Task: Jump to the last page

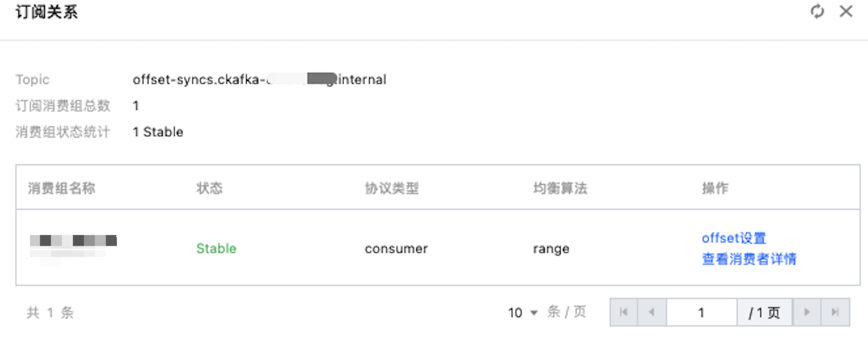Action: point(835,312)
